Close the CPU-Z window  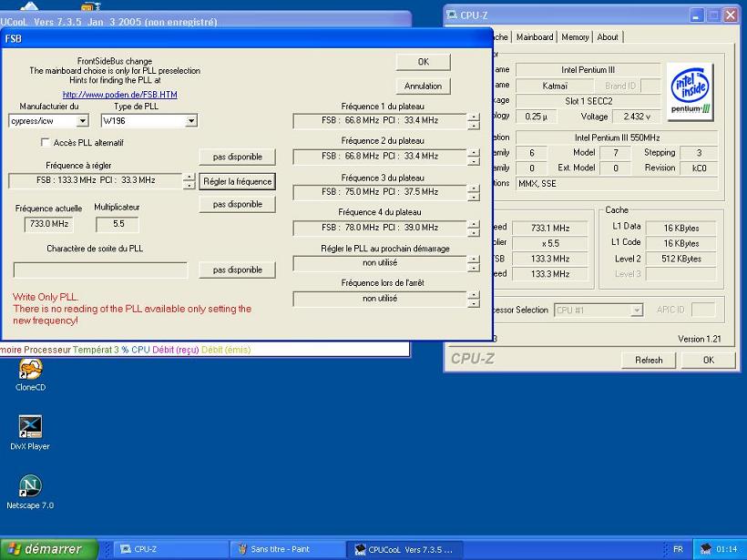coord(731,15)
